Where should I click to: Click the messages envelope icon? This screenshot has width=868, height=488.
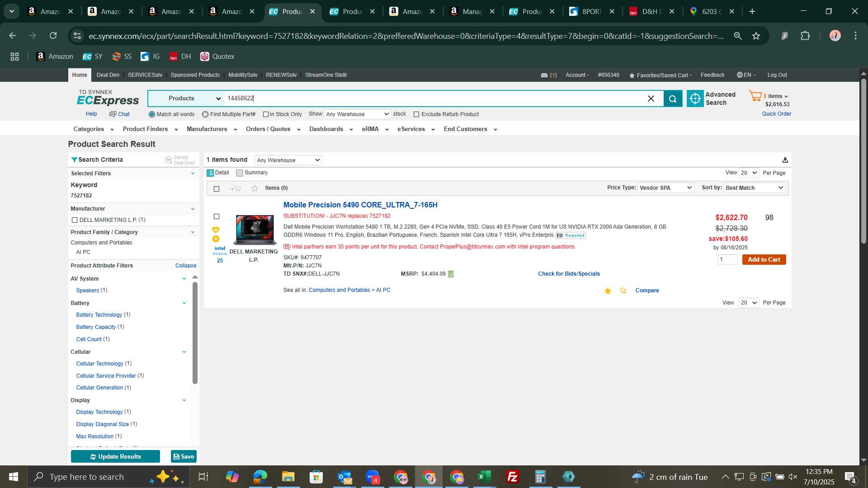click(544, 75)
